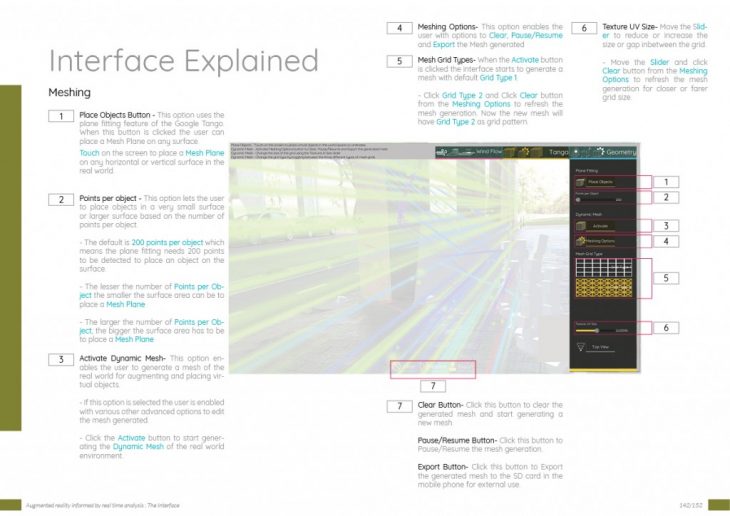This screenshot has width=730, height=516.
Task: Click the Place Objects button
Action: pos(601,182)
